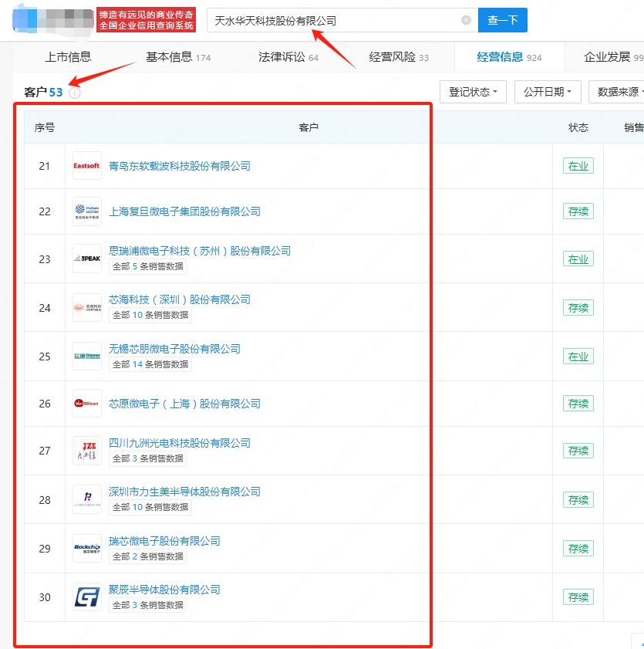The height and width of the screenshot is (649, 644).
Task: Open the 公开日期 filter dropdown
Action: click(x=548, y=92)
